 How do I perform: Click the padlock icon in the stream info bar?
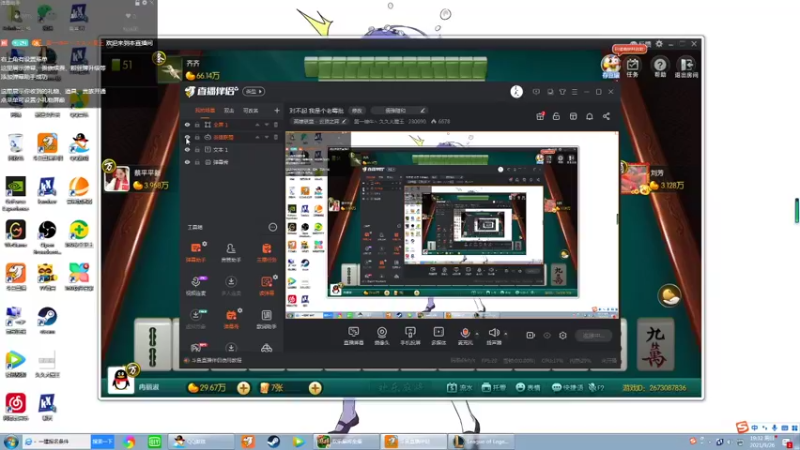coord(556,116)
